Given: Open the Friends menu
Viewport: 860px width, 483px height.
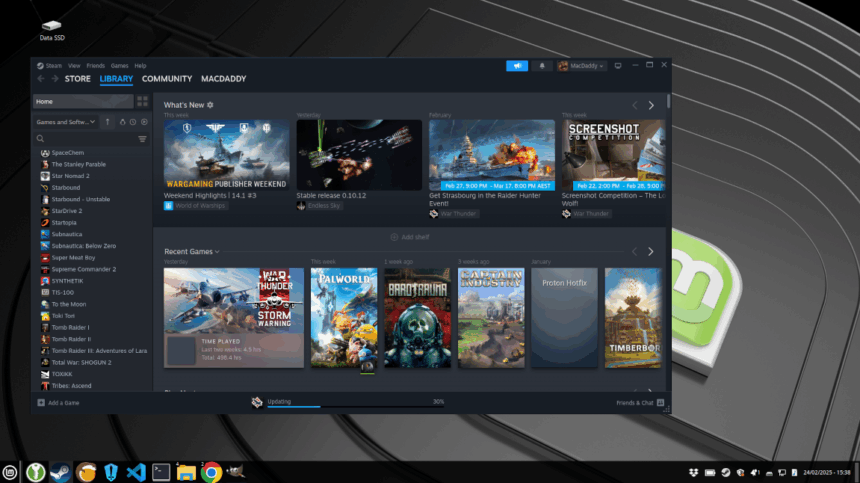Looking at the screenshot, I should [95, 66].
